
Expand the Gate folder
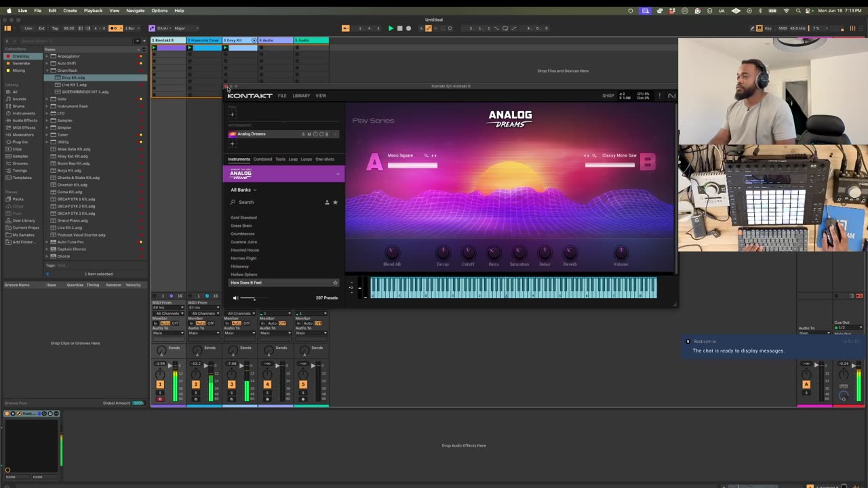47,99
